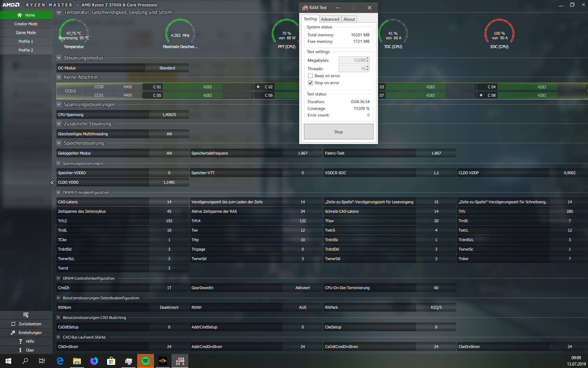Collapse the top-level Spannungssteuerungen section
Viewport: 588px width, 368px height.
(x=59, y=104)
